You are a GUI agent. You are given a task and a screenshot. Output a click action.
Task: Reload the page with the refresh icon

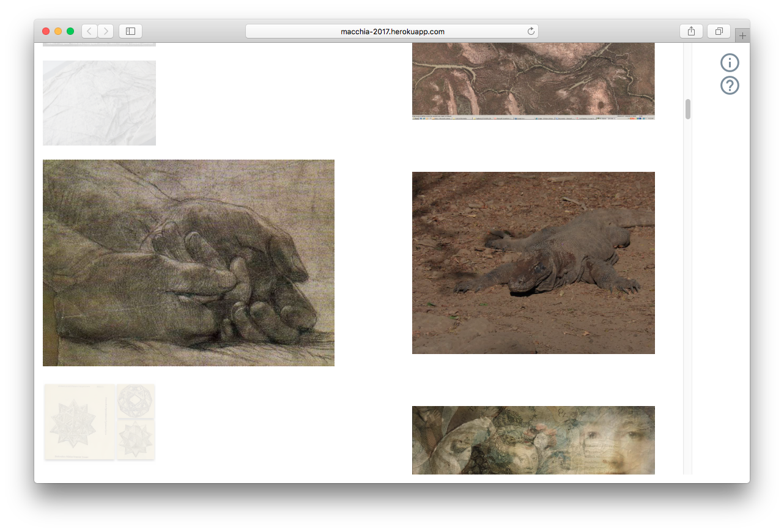[x=531, y=31]
